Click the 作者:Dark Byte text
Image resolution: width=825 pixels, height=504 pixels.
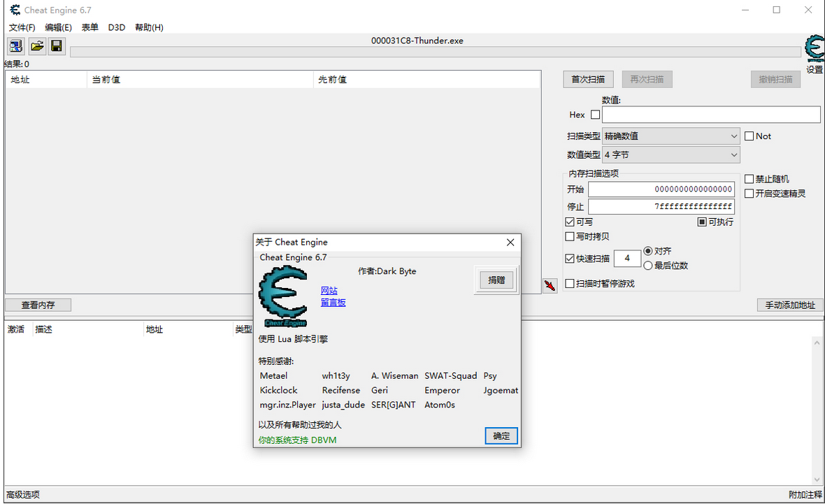[x=387, y=271]
